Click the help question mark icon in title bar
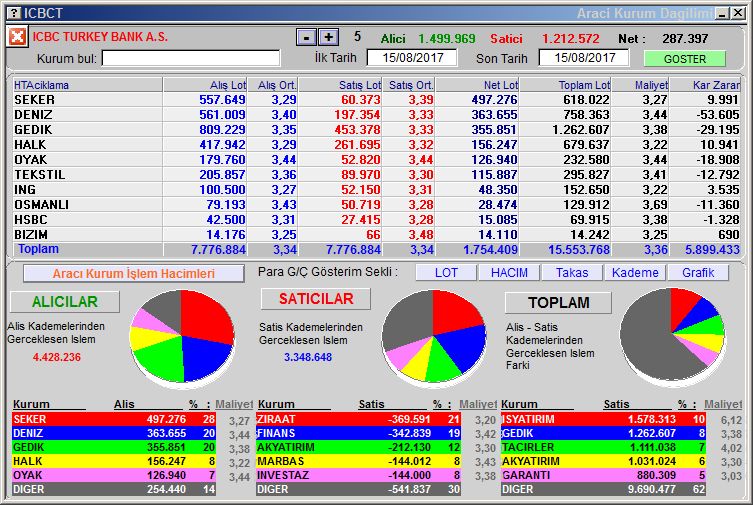 point(14,13)
